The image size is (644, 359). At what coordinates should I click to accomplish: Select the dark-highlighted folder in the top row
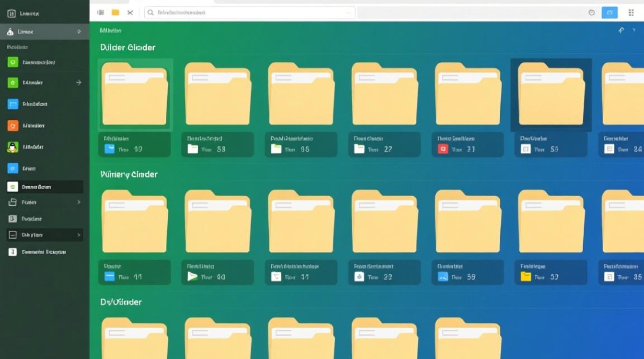point(551,94)
